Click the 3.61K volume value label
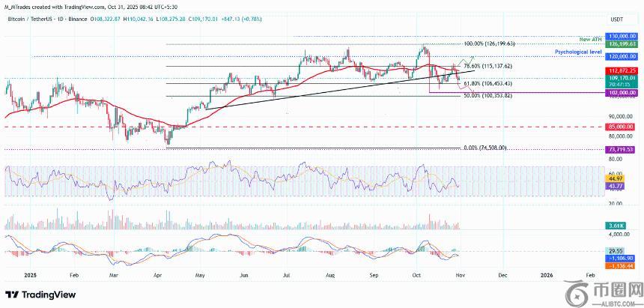 (x=617, y=225)
